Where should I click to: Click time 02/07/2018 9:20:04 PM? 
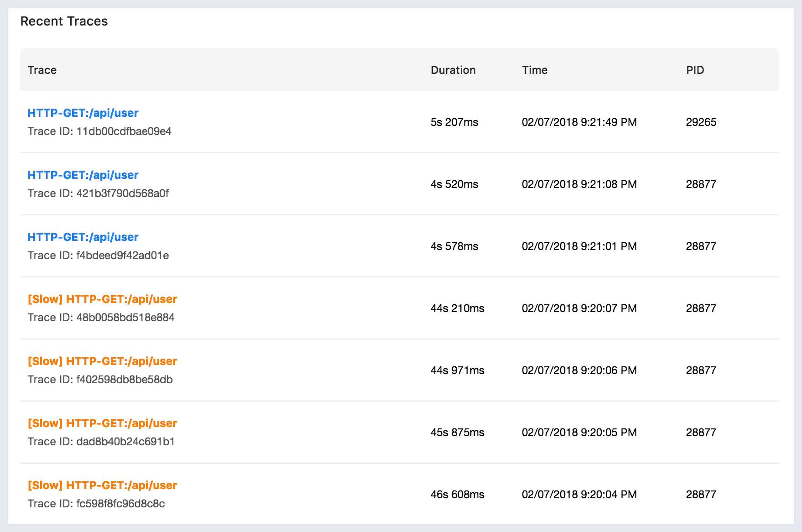pyautogui.click(x=579, y=495)
